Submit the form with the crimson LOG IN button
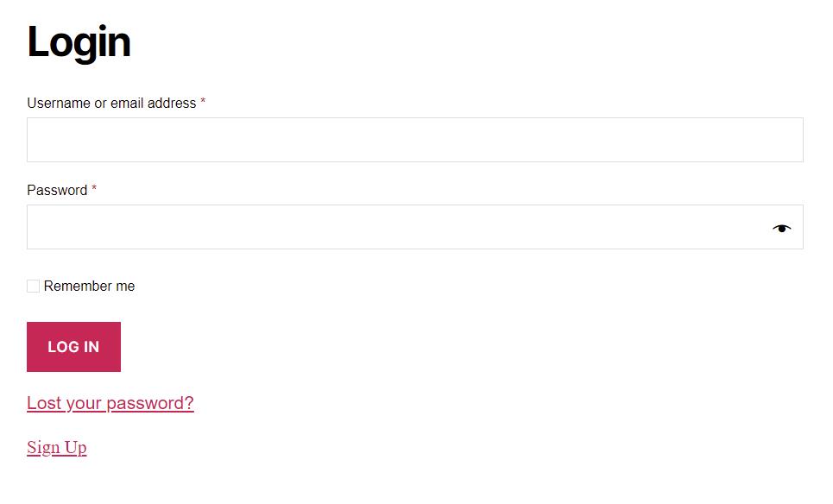 [74, 347]
